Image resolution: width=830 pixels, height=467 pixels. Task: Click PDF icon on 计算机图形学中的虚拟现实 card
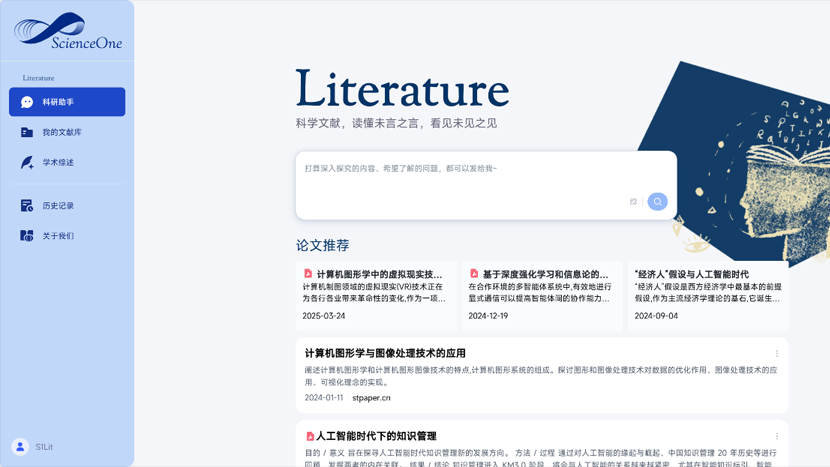[x=308, y=274]
